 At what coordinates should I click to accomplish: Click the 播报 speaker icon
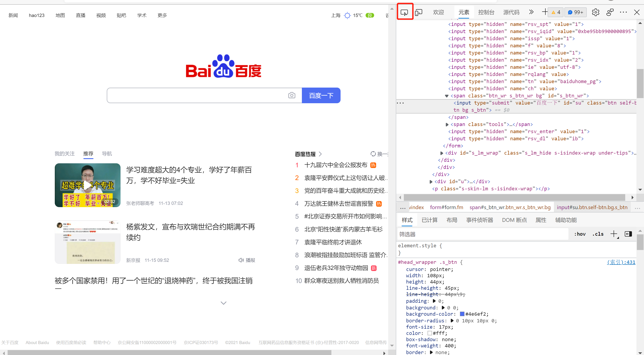tap(241, 260)
